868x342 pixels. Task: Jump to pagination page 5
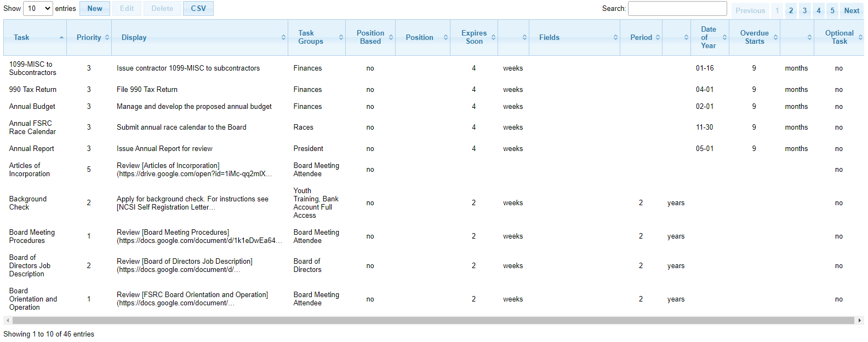click(x=832, y=10)
